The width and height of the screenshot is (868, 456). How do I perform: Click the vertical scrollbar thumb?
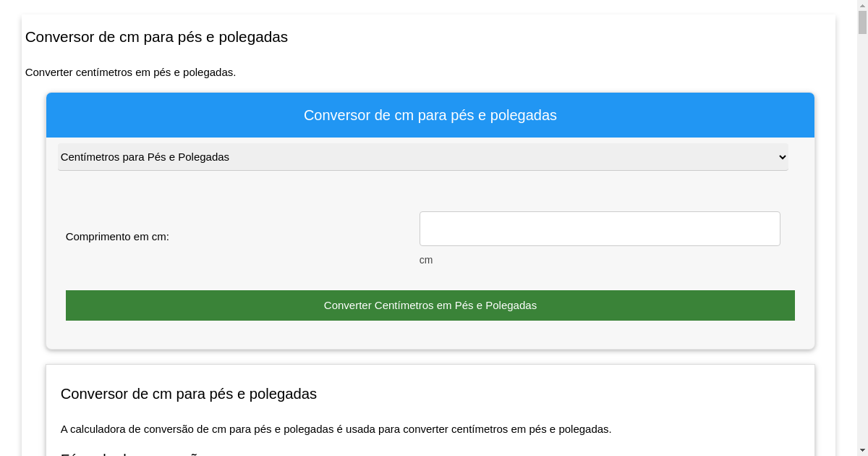[x=862, y=22]
